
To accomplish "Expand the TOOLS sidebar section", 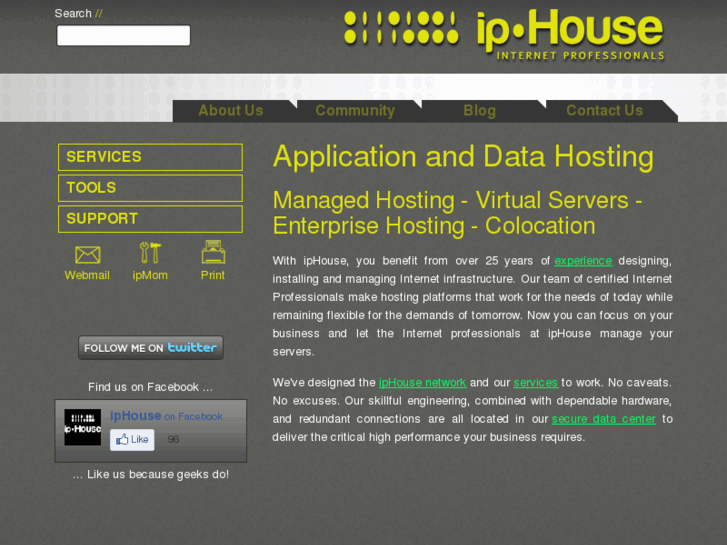I will [x=150, y=188].
